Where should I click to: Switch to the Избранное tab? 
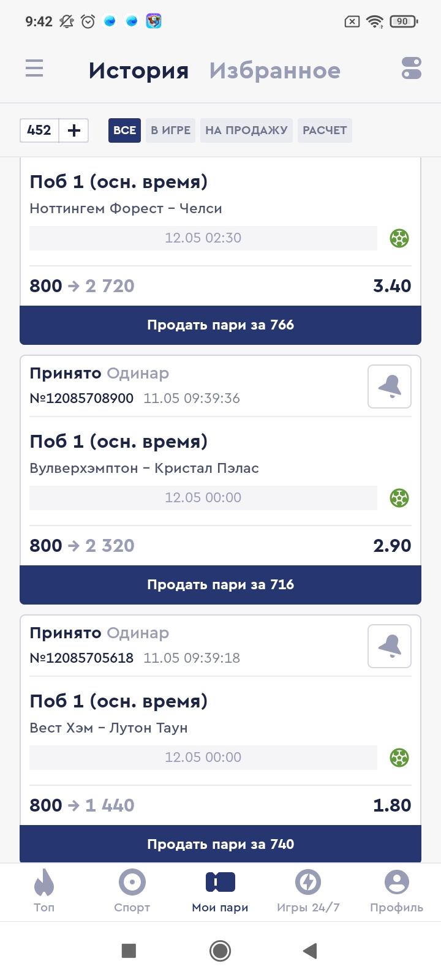pyautogui.click(x=274, y=71)
